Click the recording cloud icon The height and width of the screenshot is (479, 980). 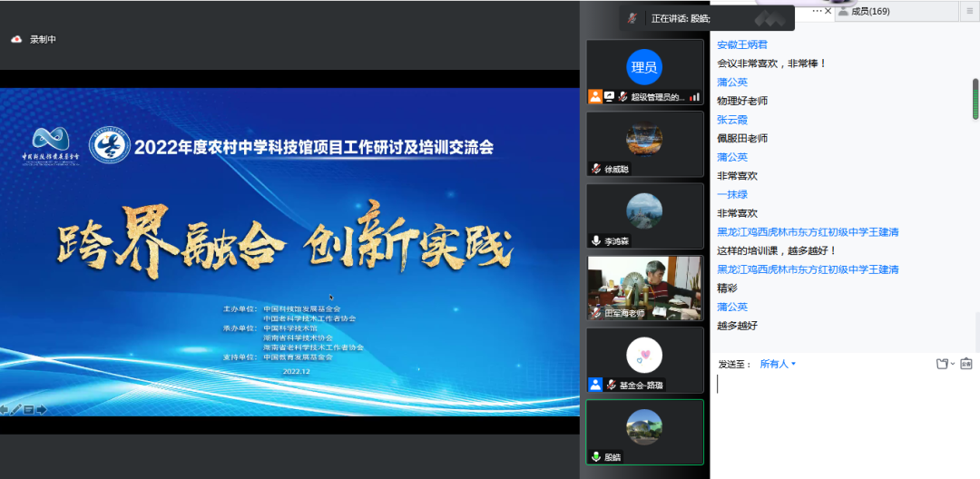[x=16, y=40]
